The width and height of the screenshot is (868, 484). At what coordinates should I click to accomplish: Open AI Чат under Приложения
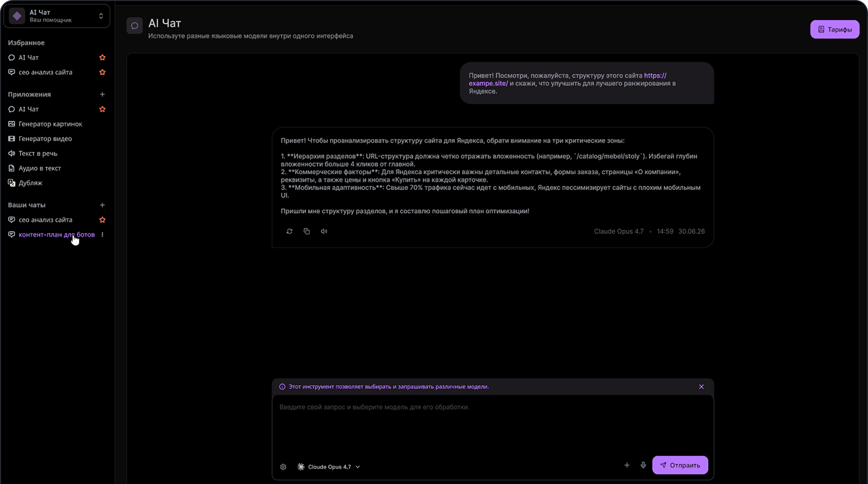point(29,109)
